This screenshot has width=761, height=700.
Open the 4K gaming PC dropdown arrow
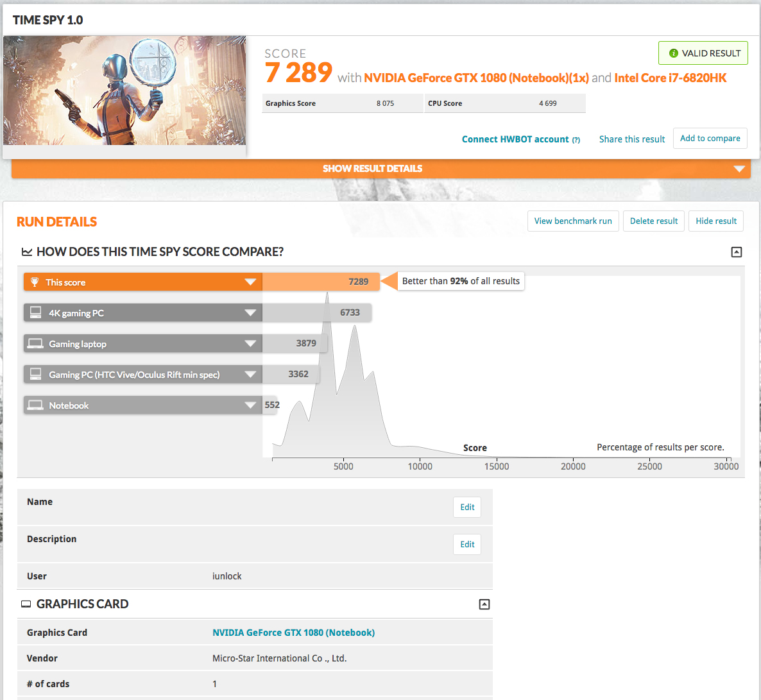(250, 312)
